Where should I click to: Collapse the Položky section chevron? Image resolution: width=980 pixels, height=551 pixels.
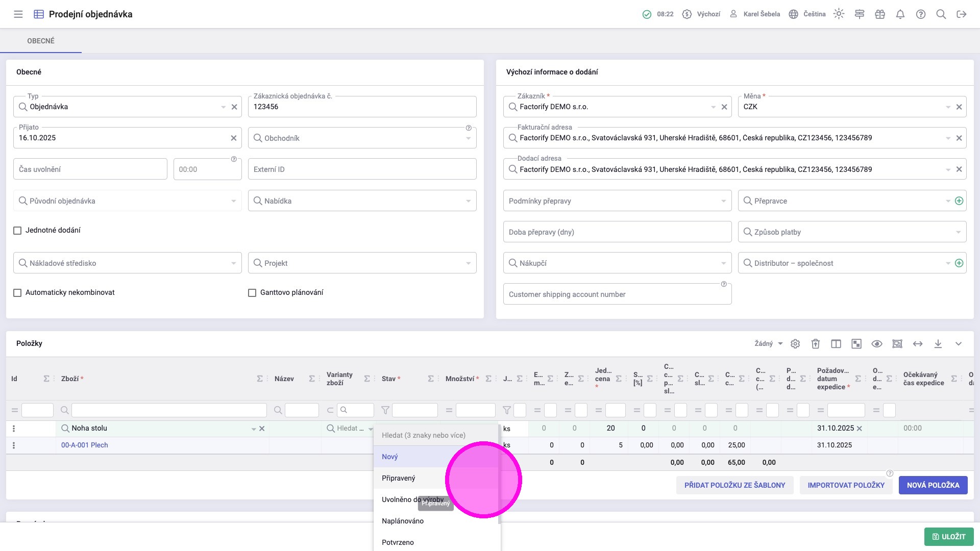(x=958, y=344)
